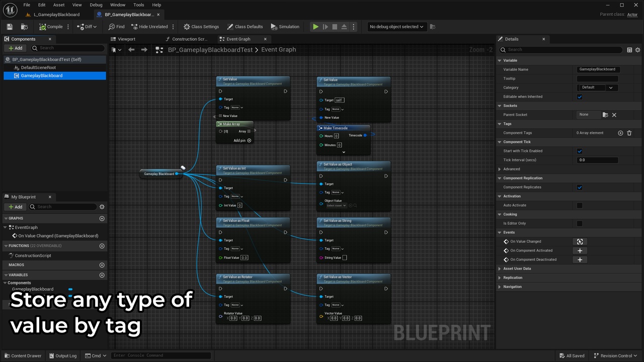
Task: Open the Tools menu
Action: click(x=138, y=5)
